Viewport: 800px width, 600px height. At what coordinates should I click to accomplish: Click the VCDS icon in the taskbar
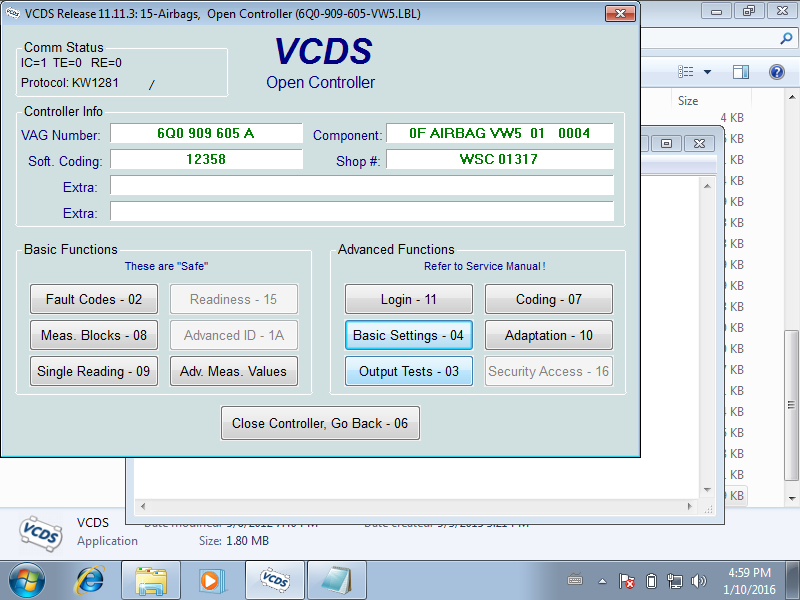tap(275, 580)
